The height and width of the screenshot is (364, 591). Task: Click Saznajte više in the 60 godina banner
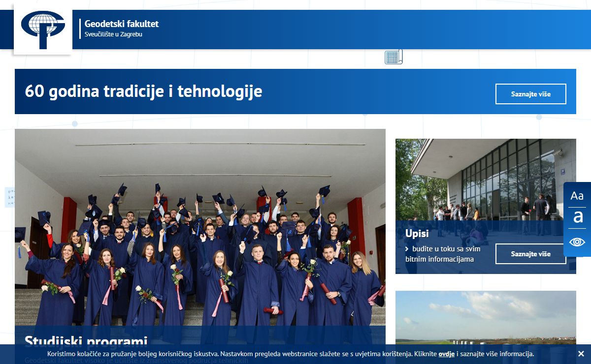[x=530, y=94]
